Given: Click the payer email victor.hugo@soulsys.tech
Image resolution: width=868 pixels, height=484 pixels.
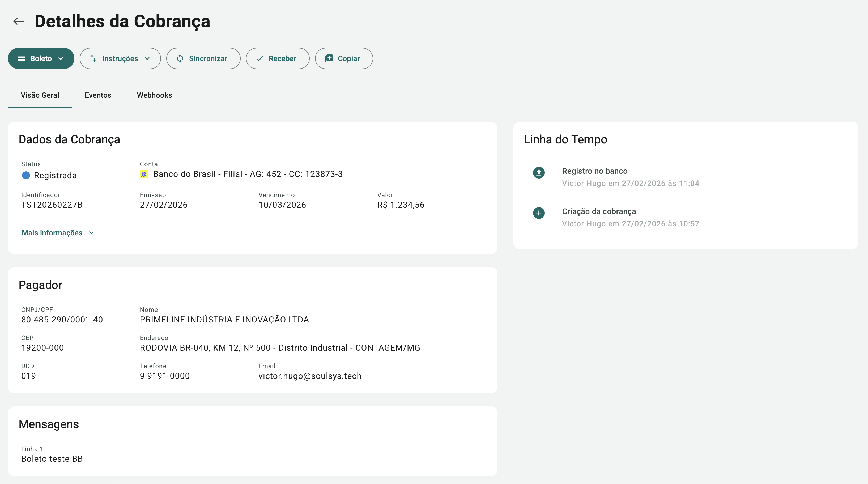Looking at the screenshot, I should click(310, 376).
